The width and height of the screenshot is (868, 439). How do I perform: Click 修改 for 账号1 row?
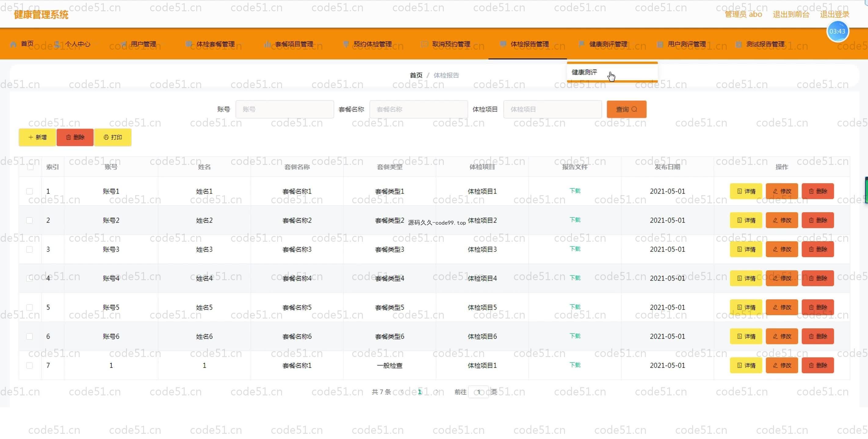[782, 191]
